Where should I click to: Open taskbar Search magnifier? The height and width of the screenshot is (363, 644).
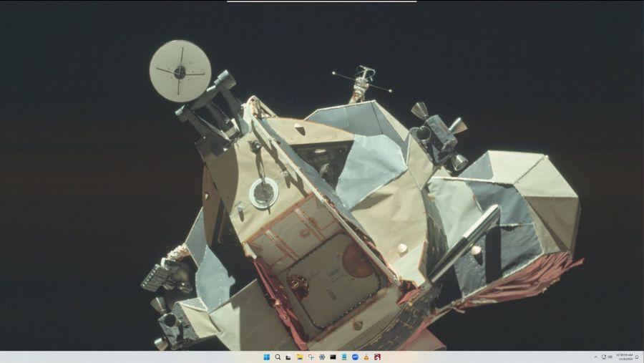pos(278,357)
